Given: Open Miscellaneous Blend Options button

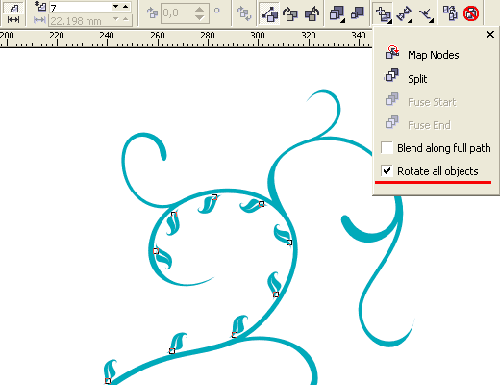Looking at the screenshot, I should coord(383,13).
